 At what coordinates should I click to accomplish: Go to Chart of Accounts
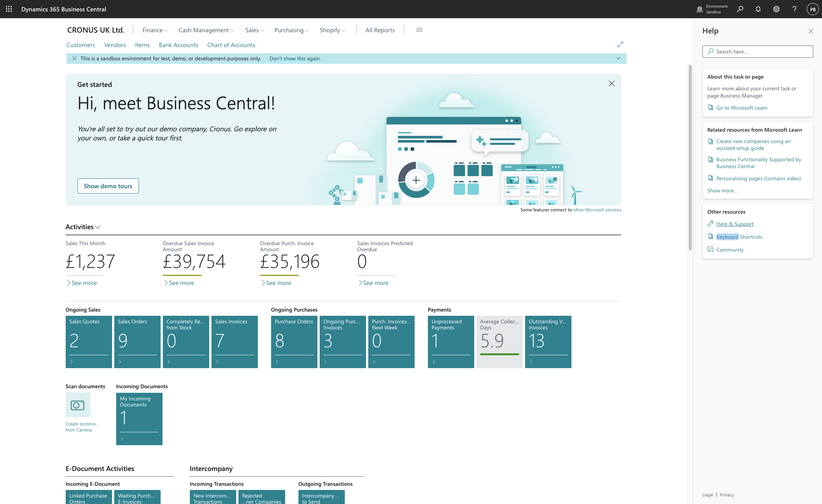[x=231, y=45]
